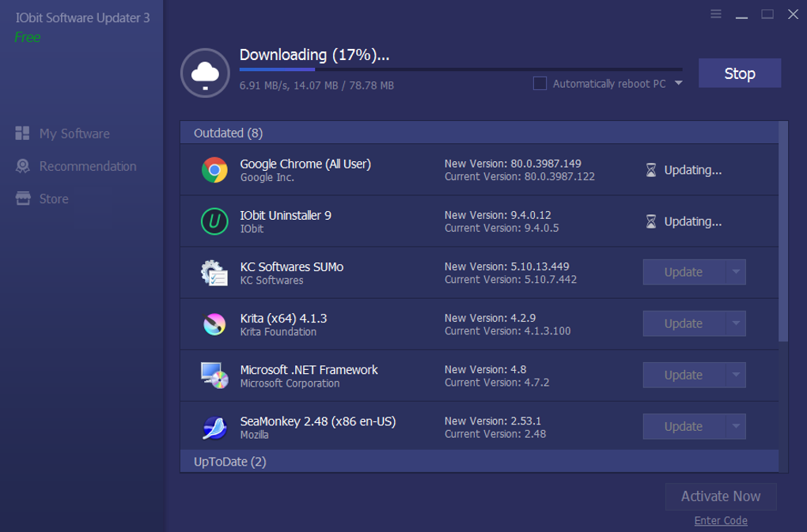
Task: Click the Store shop icon
Action: click(23, 198)
